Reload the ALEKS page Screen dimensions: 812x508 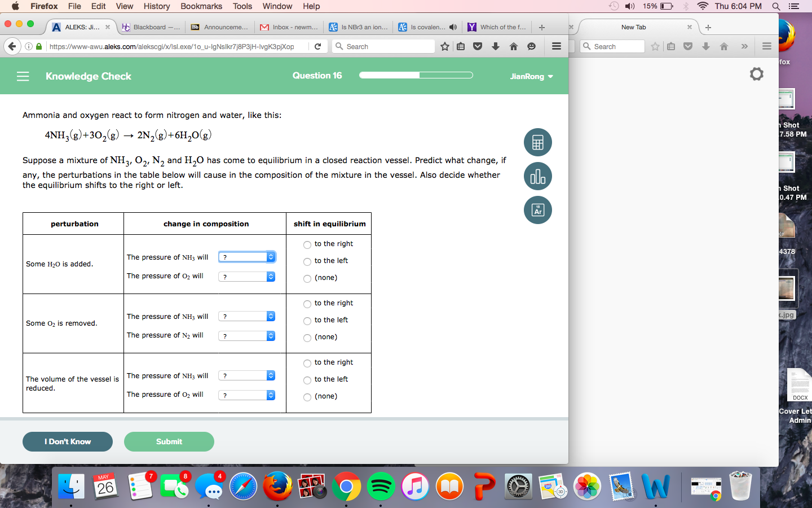click(x=317, y=46)
